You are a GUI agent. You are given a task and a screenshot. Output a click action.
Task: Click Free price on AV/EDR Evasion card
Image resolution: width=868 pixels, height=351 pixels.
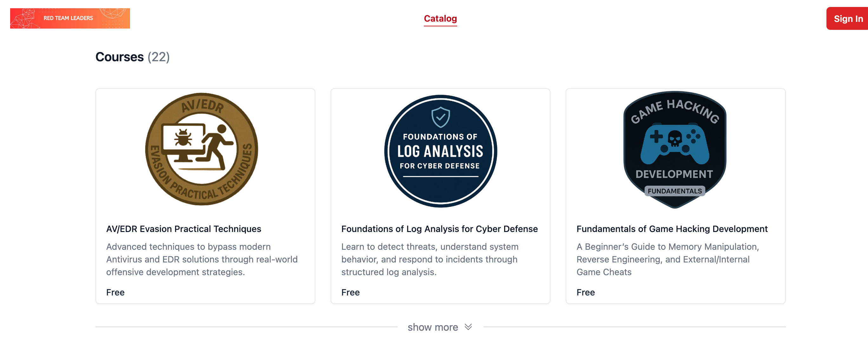[115, 292]
